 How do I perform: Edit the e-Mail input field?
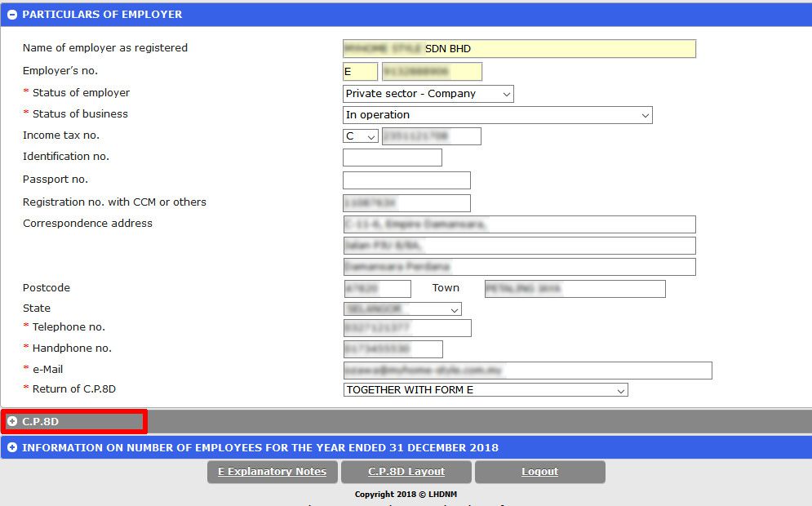click(527, 371)
